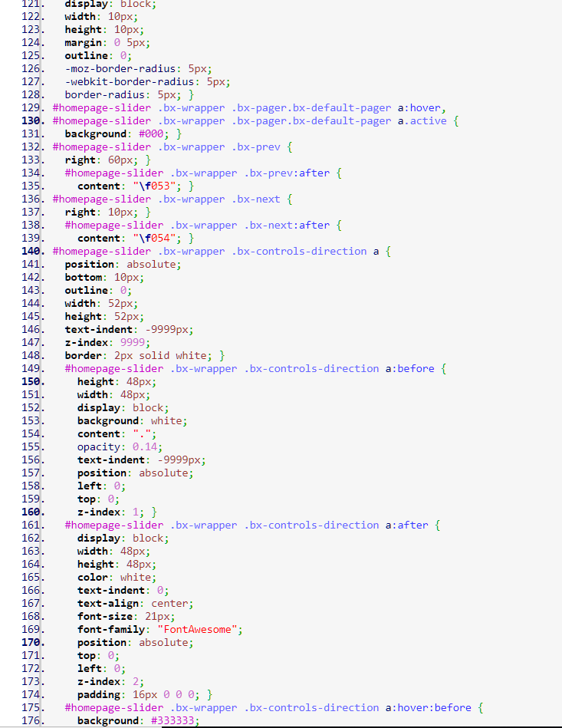Click the "FontAwesome" font-family value
562x728 pixels.
pyautogui.click(x=197, y=630)
